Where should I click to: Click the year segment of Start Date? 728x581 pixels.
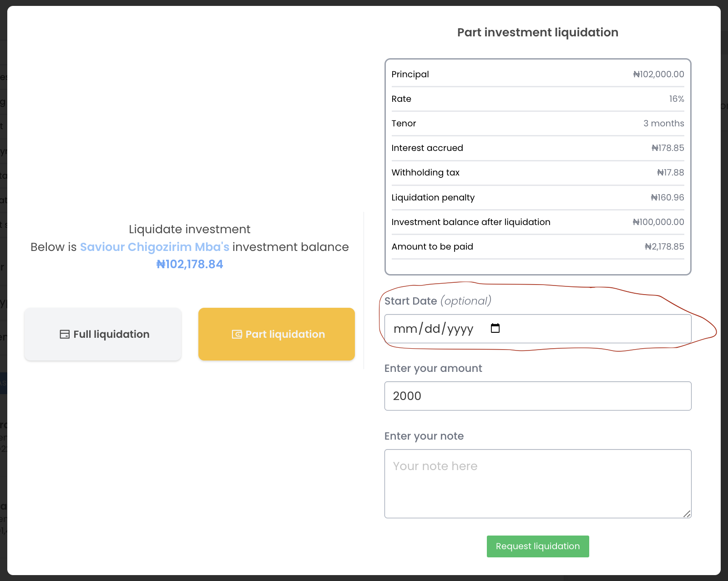tap(460, 329)
